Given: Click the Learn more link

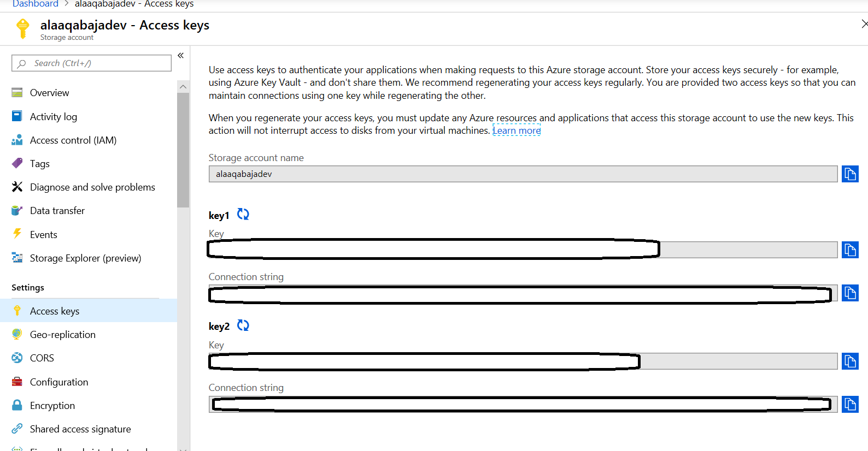Looking at the screenshot, I should [517, 130].
